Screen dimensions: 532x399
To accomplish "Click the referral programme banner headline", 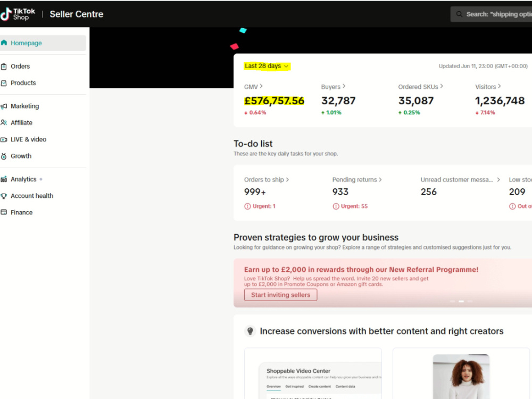I will pos(361,269).
